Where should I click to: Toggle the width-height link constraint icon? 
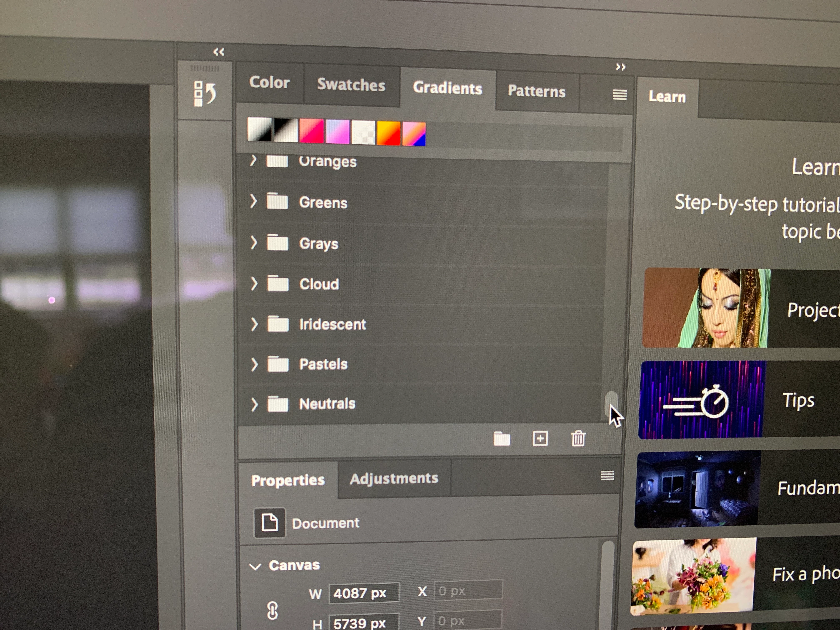272,610
